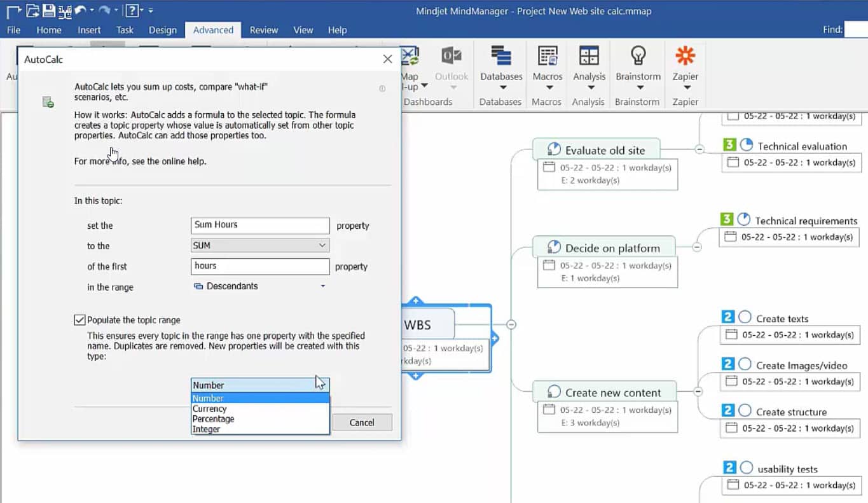Select Currency in the type list
Screen dimensions: 868x503
pyautogui.click(x=210, y=408)
